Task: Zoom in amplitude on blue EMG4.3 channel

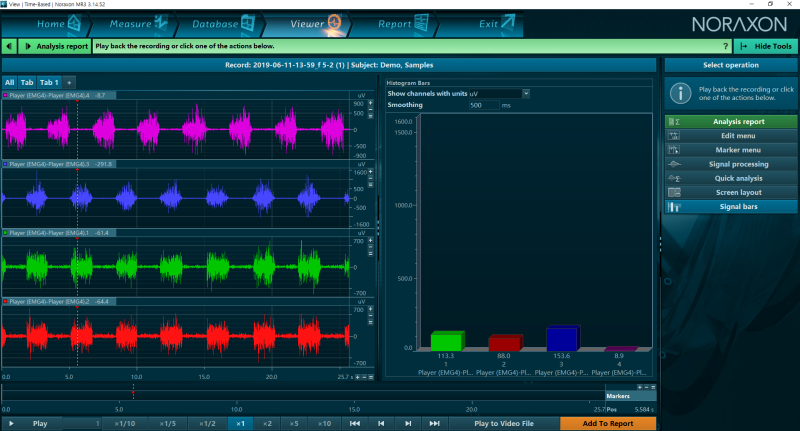Action: 370,172
